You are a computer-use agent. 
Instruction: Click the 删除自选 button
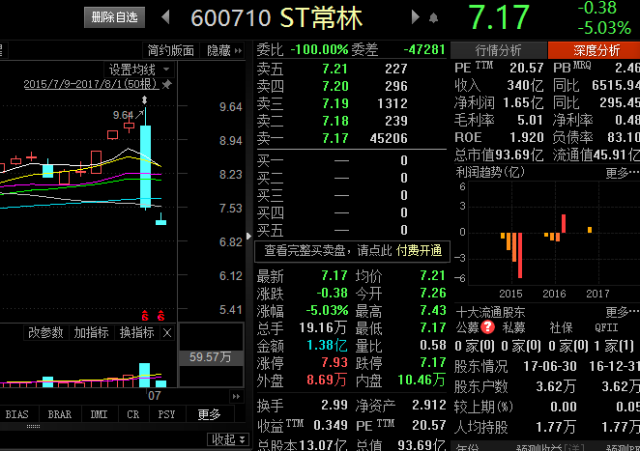click(114, 17)
